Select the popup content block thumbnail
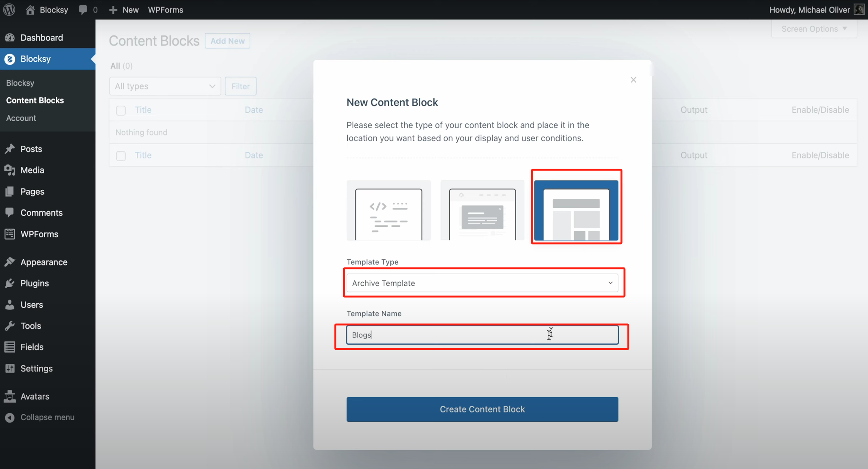868x469 pixels. 482,211
